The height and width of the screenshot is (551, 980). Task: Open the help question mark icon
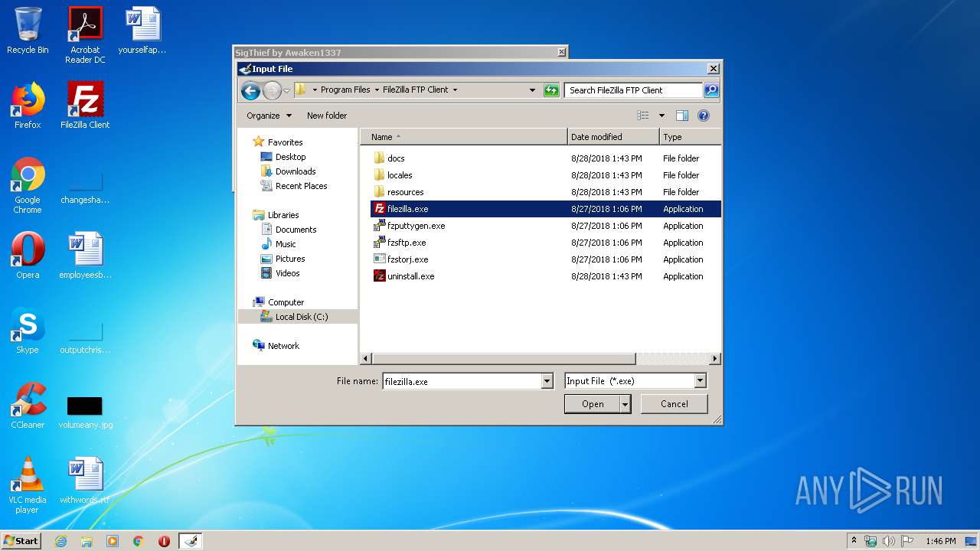(x=704, y=116)
